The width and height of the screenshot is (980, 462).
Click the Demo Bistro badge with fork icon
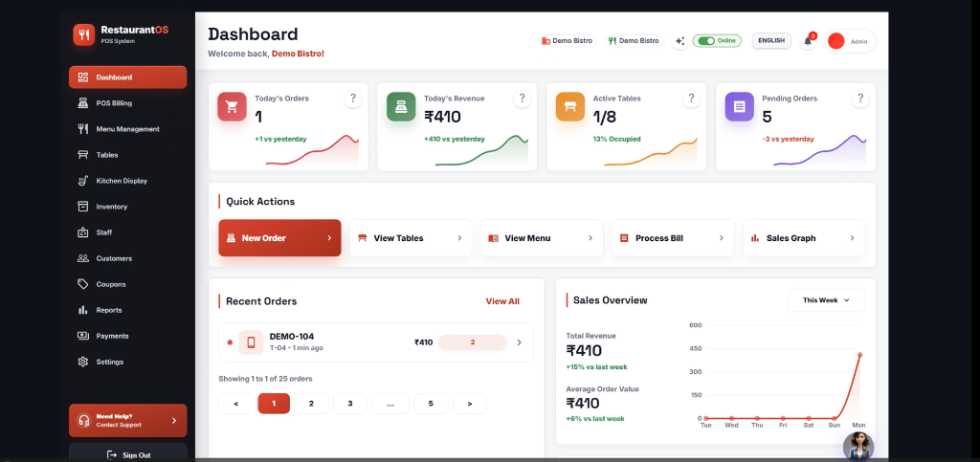634,40
